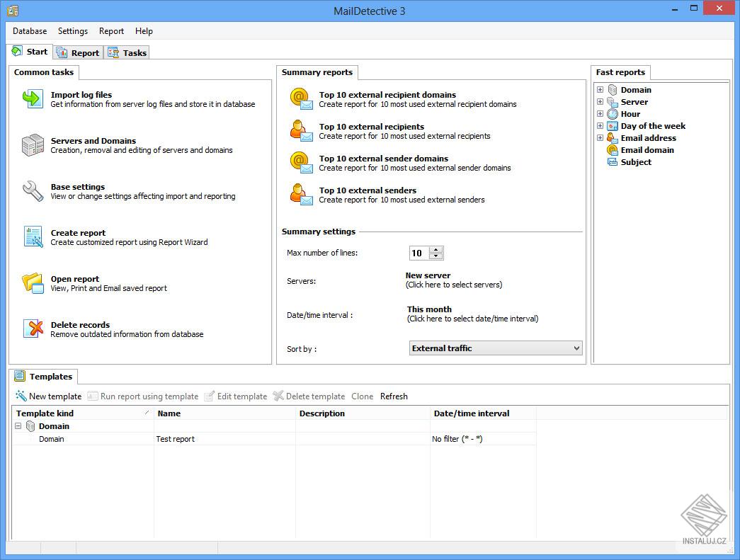
Task: Click the Date/time interval column header
Action: [483, 413]
